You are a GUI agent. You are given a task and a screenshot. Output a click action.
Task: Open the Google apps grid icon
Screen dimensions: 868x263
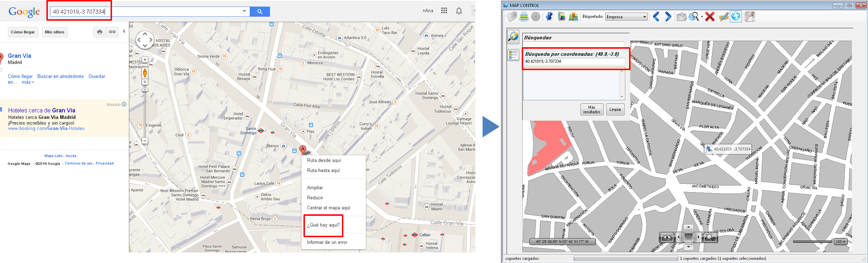pos(444,11)
